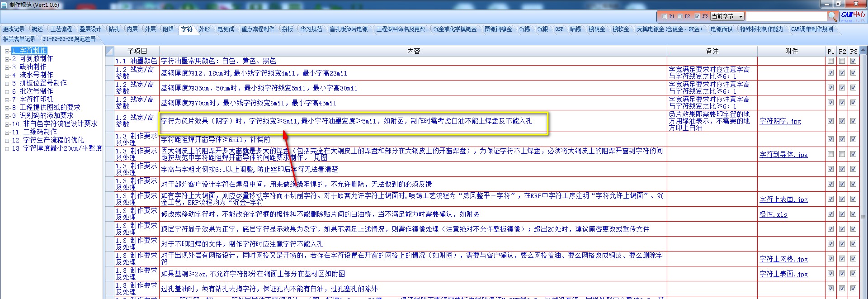The width and height of the screenshot is (868, 299).
Task: Toggle the P1 filter checkbox in search bar
Action: click(x=664, y=16)
